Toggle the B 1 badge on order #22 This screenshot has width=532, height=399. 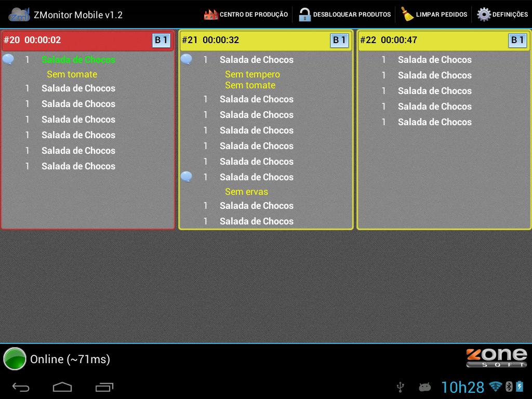516,40
